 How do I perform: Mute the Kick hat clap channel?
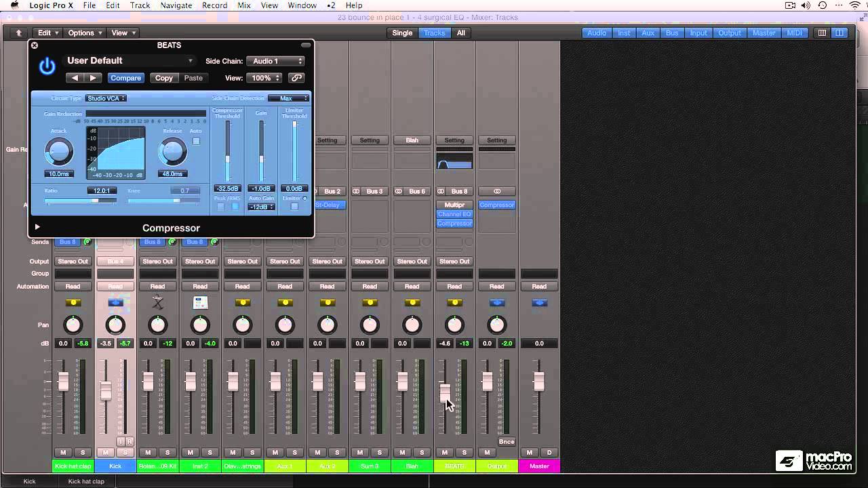(x=63, y=452)
